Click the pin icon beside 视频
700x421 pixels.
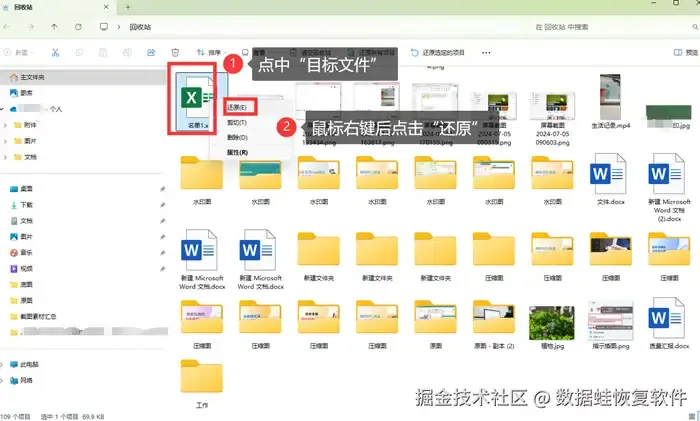(x=162, y=269)
